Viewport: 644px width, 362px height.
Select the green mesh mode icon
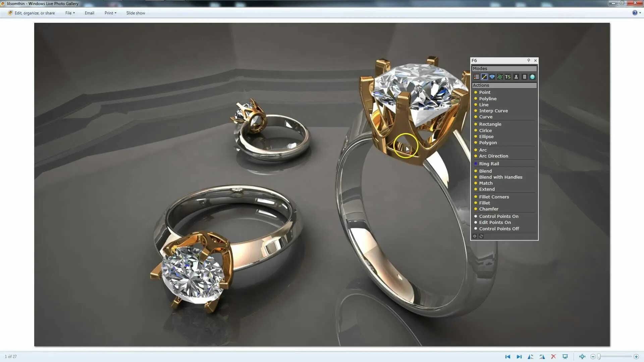(x=500, y=77)
